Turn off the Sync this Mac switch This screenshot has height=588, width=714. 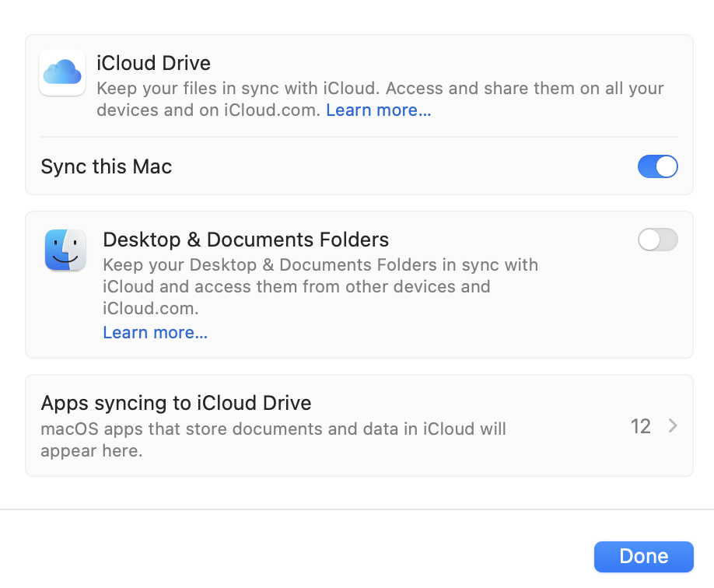657,166
